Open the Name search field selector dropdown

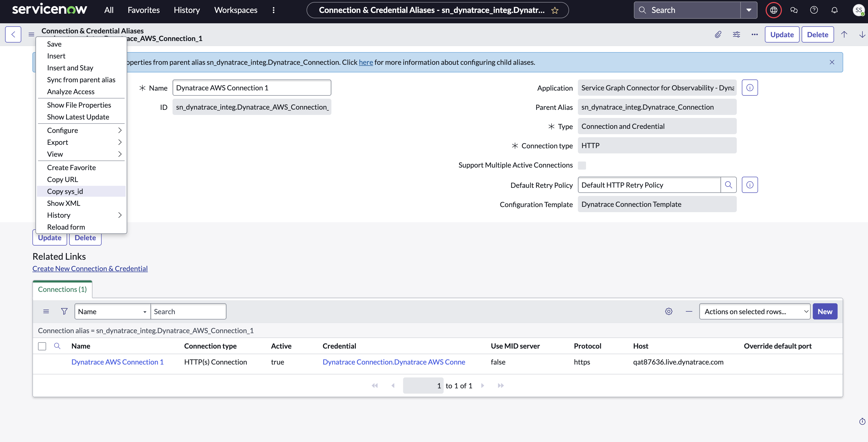(x=112, y=311)
